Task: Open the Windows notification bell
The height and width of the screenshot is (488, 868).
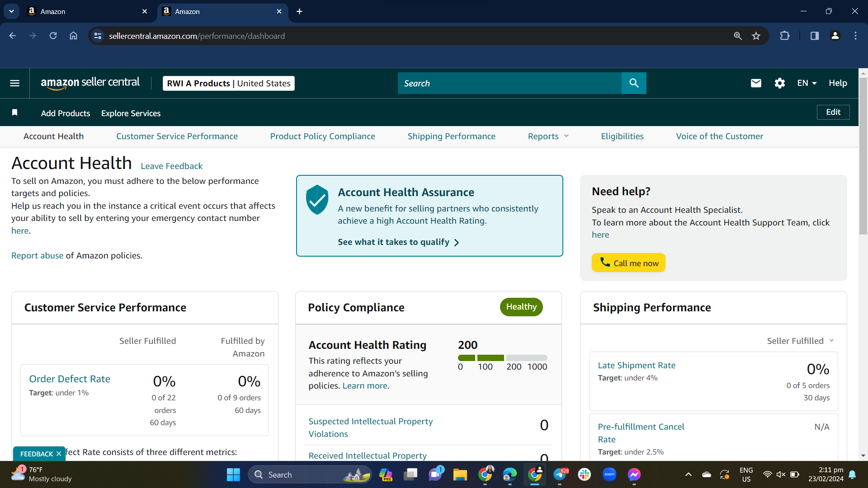Action: coord(852,474)
